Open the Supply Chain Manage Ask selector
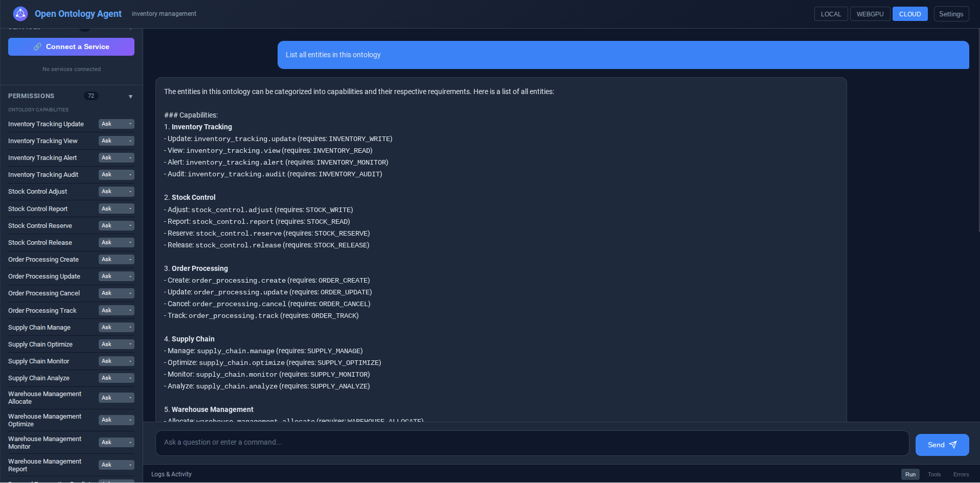Viewport: 980px width, 483px height. click(116, 327)
